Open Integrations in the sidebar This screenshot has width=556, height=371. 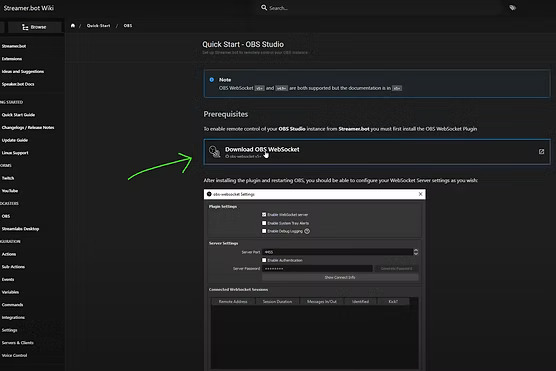tap(13, 317)
